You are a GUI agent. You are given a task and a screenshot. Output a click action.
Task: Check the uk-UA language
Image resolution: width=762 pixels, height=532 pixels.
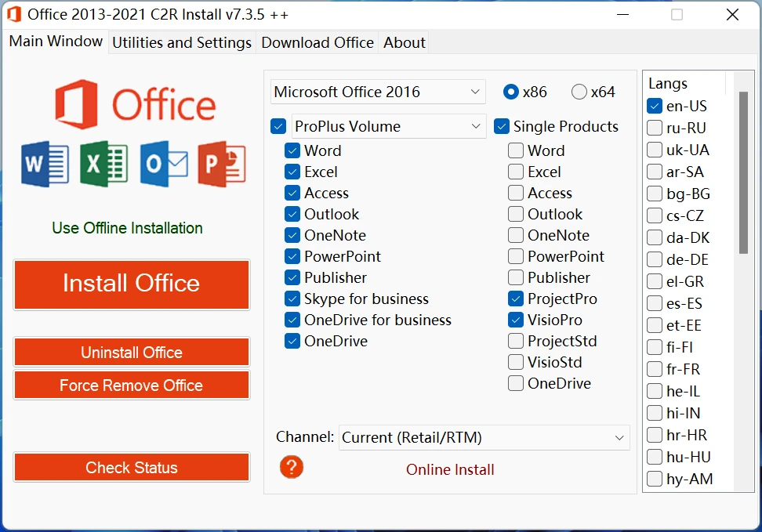pyautogui.click(x=655, y=150)
